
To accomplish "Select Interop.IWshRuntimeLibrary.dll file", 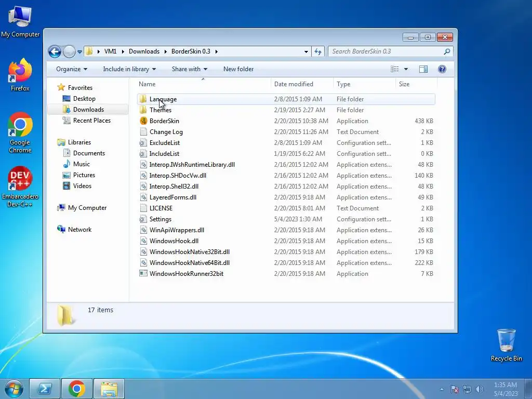I will (x=192, y=165).
